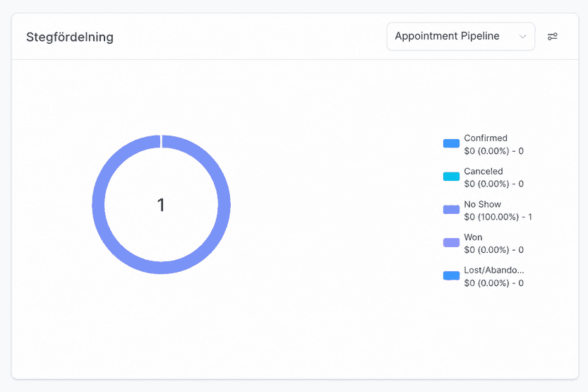Open the filter settings sliders icon
The image size is (588, 392).
[x=552, y=37]
